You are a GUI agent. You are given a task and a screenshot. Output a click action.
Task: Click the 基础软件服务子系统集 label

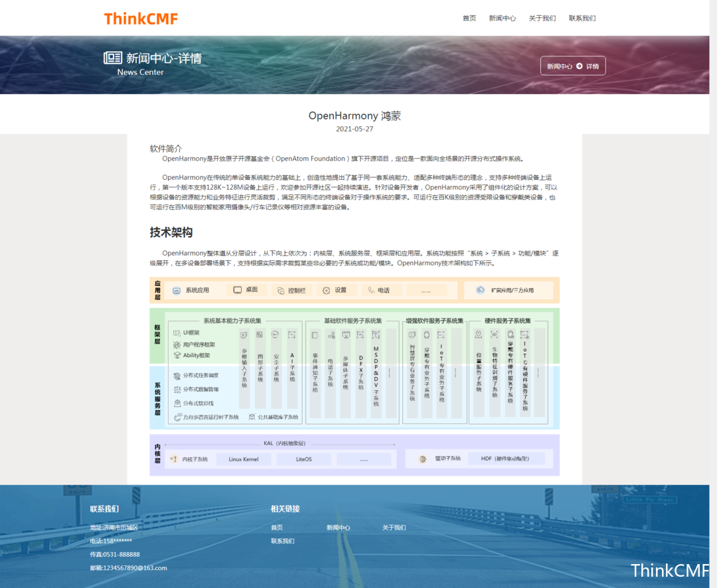[x=353, y=321]
